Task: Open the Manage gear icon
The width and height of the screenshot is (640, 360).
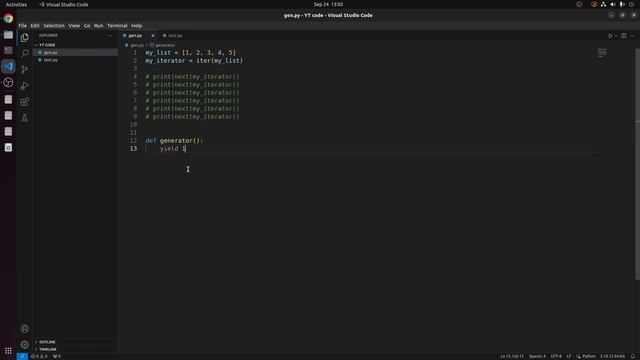Action: (x=24, y=344)
